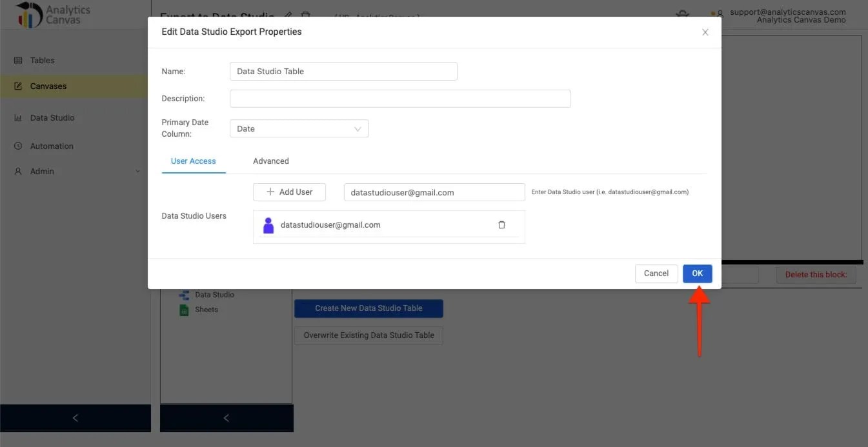Click the green Sheets icon

pyautogui.click(x=184, y=310)
